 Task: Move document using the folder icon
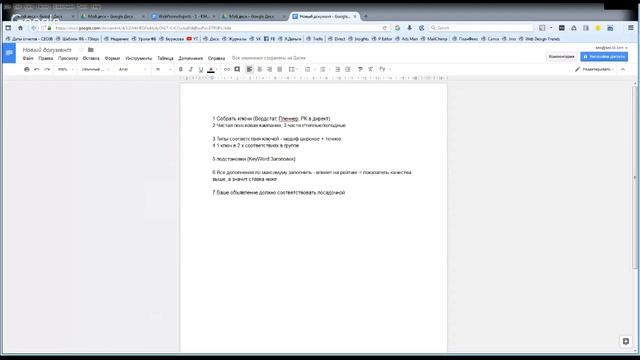click(x=91, y=50)
